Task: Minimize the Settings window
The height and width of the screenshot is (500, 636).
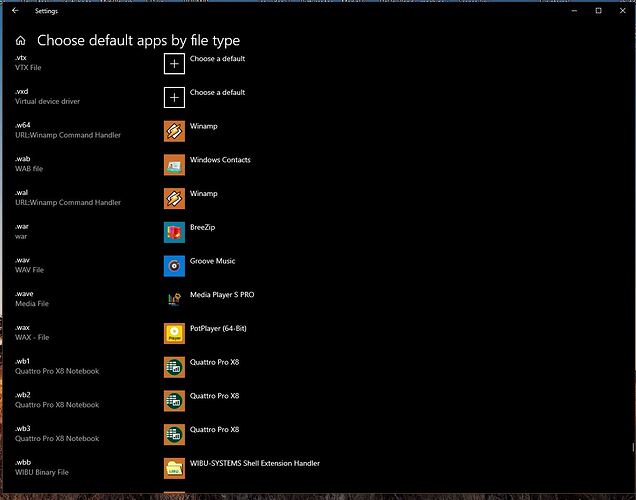Action: pyautogui.click(x=574, y=11)
